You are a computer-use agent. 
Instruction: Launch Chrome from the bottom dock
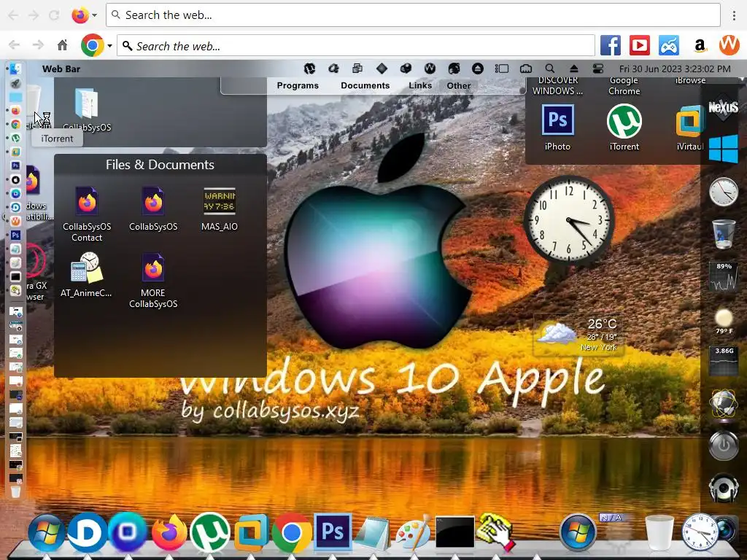(292, 532)
